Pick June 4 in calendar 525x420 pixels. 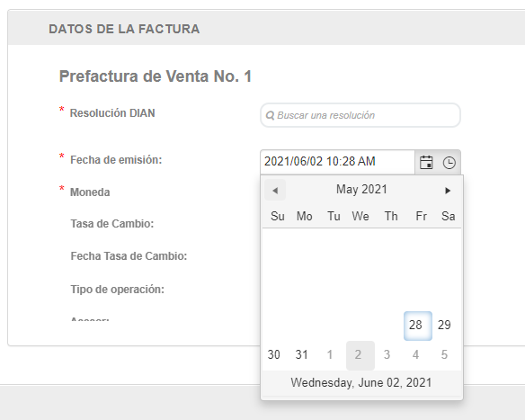click(x=416, y=354)
